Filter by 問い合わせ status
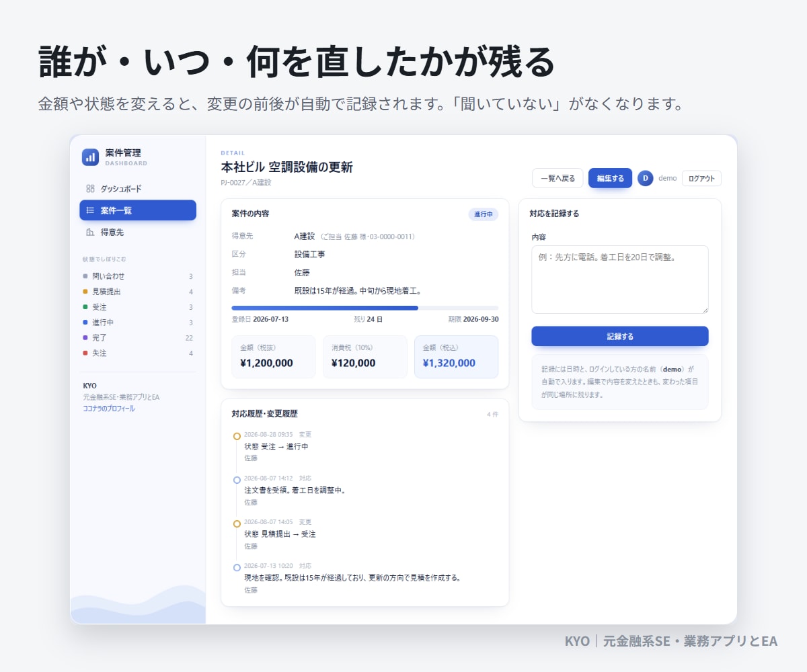807x672 pixels. [x=138, y=276]
